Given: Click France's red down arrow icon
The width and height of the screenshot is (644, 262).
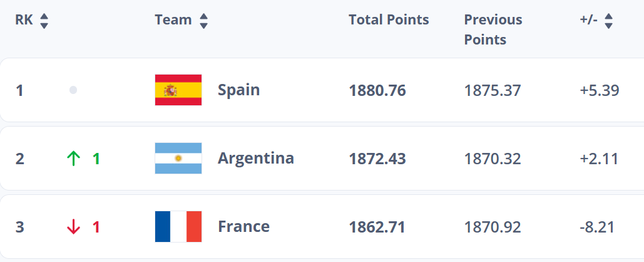Looking at the screenshot, I should pos(74,227).
